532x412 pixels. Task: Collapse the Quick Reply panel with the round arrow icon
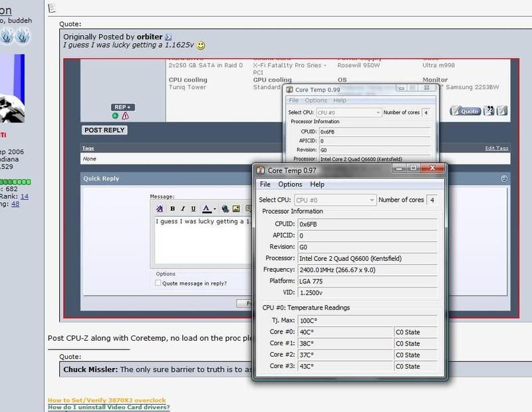point(504,178)
